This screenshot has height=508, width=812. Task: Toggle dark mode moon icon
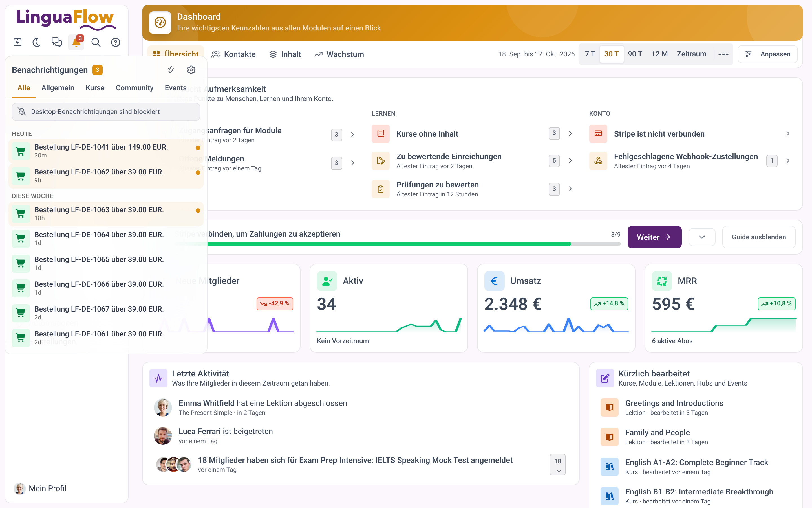[x=37, y=42]
